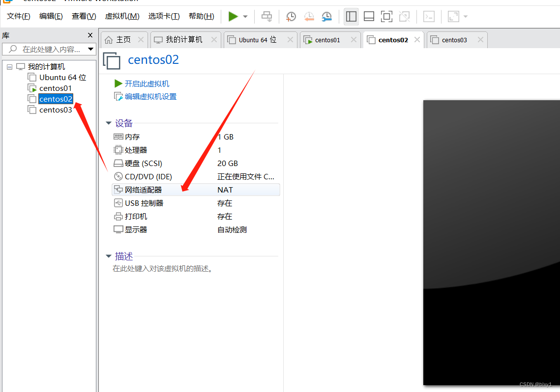
Task: Click the Send Ctrl+Alt+Del toolbar icon
Action: pyautogui.click(x=266, y=16)
